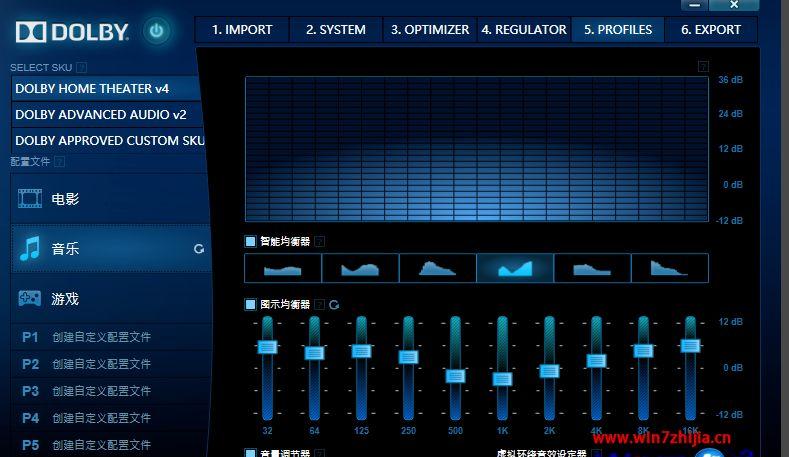Select DOLBY APPROVED CUSTOM SKU
Viewport: 789px width, 457px height.
[108, 140]
